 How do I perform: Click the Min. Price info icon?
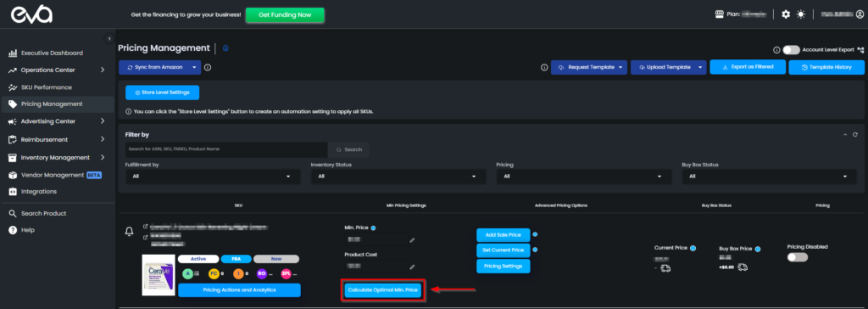coord(374,228)
